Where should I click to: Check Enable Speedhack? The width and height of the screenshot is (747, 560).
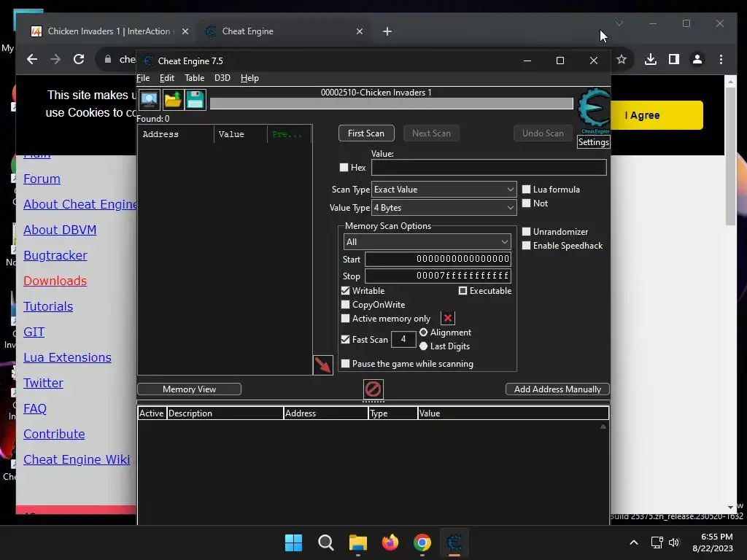(526, 245)
